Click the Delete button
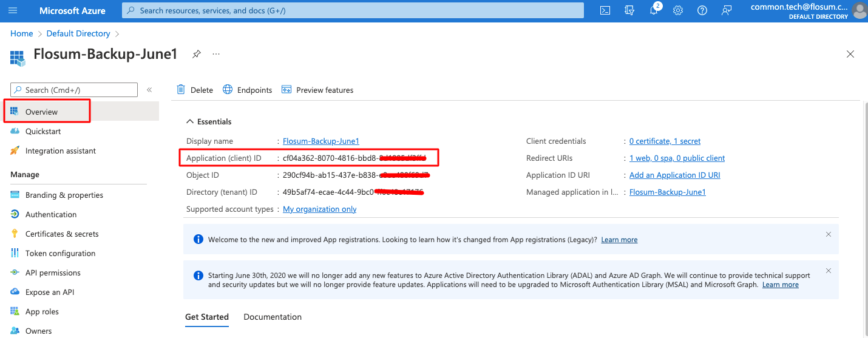 [x=195, y=90]
